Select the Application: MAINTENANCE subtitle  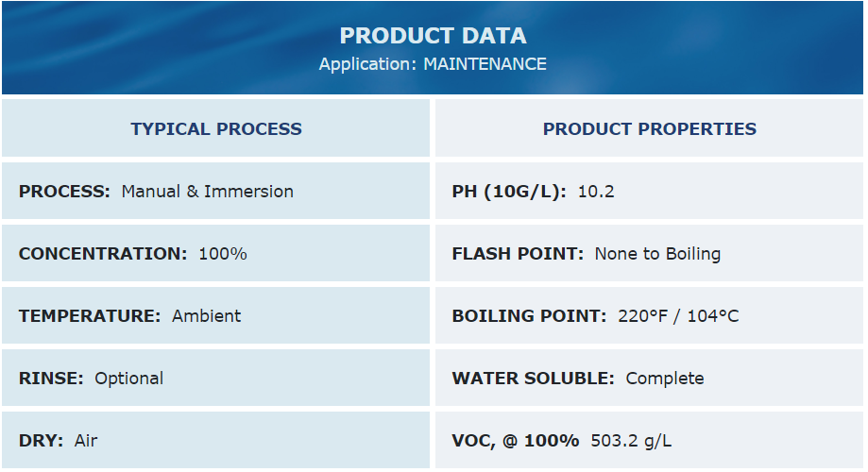pos(433,64)
